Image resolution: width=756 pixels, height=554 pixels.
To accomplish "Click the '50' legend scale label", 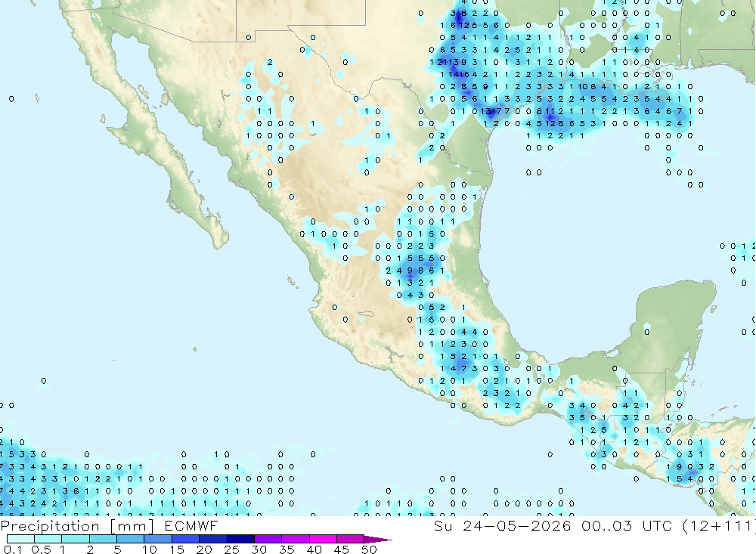I will [x=369, y=549].
